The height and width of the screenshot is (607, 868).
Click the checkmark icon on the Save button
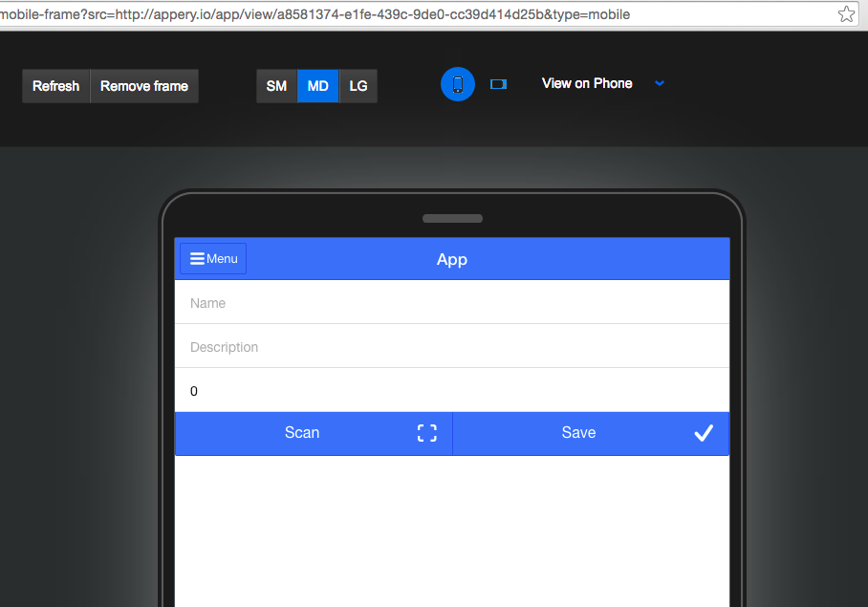pyautogui.click(x=704, y=433)
